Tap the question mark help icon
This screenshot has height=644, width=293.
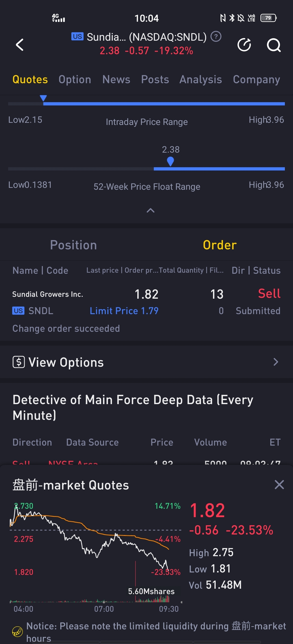(x=216, y=36)
